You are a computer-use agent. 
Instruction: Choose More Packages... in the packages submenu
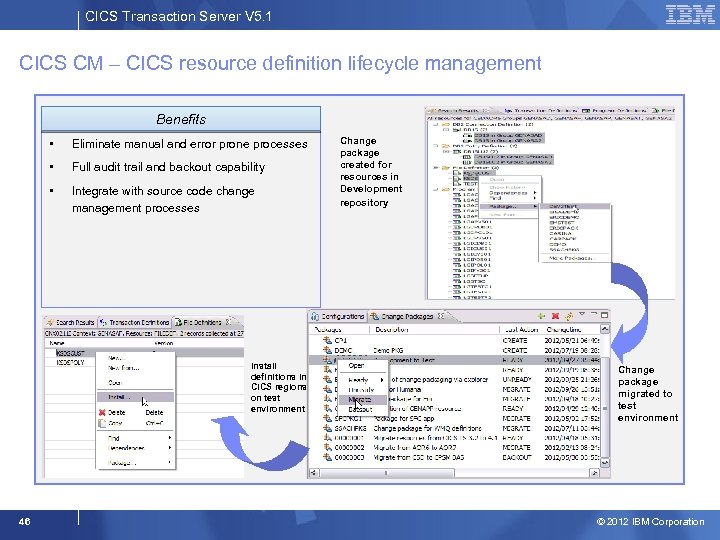click(x=573, y=258)
